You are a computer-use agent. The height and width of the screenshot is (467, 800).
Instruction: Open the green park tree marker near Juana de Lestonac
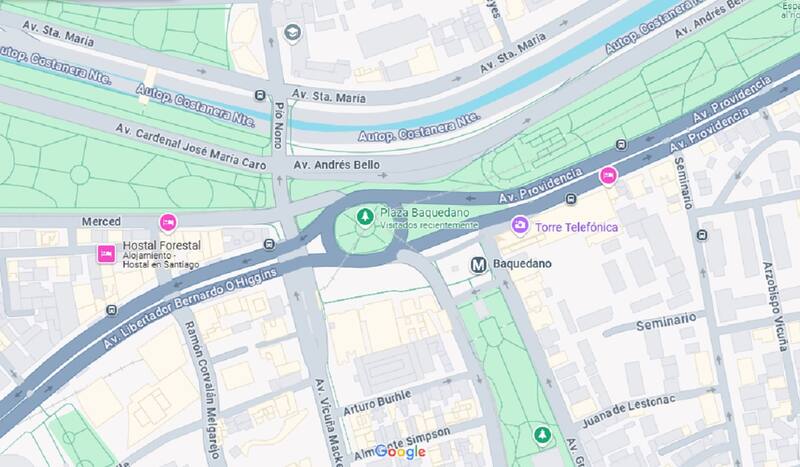click(x=542, y=435)
